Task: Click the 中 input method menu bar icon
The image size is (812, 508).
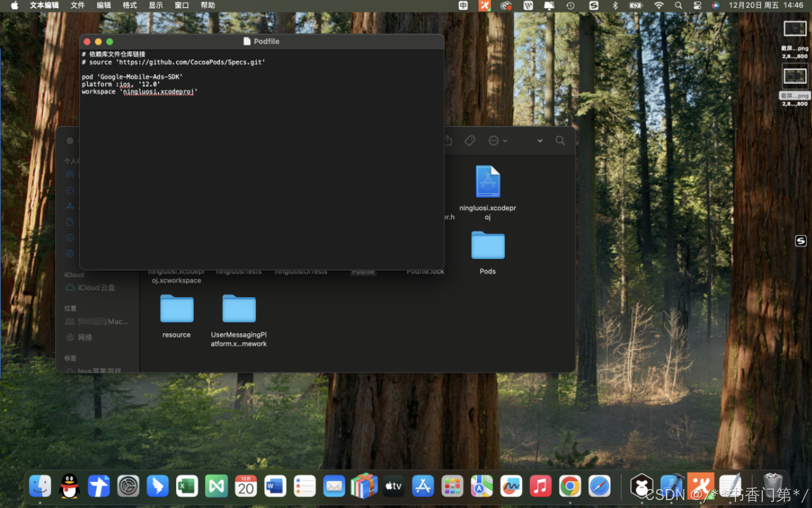Action: (x=463, y=5)
